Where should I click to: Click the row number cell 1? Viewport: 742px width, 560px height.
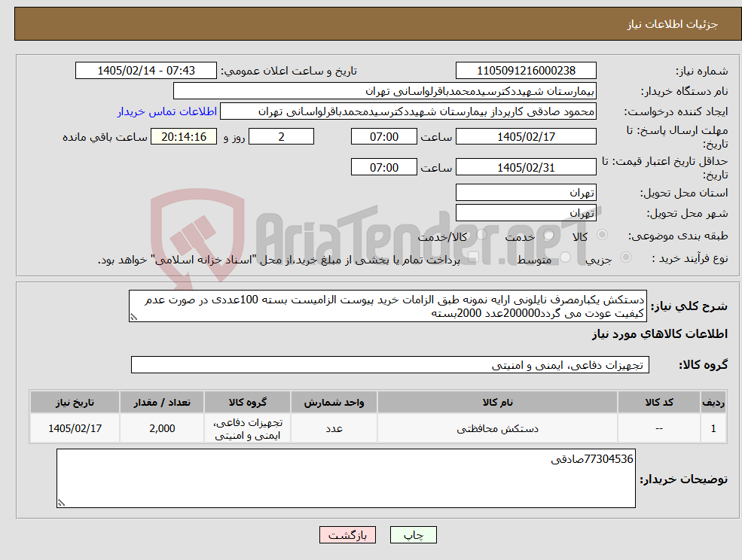(713, 428)
